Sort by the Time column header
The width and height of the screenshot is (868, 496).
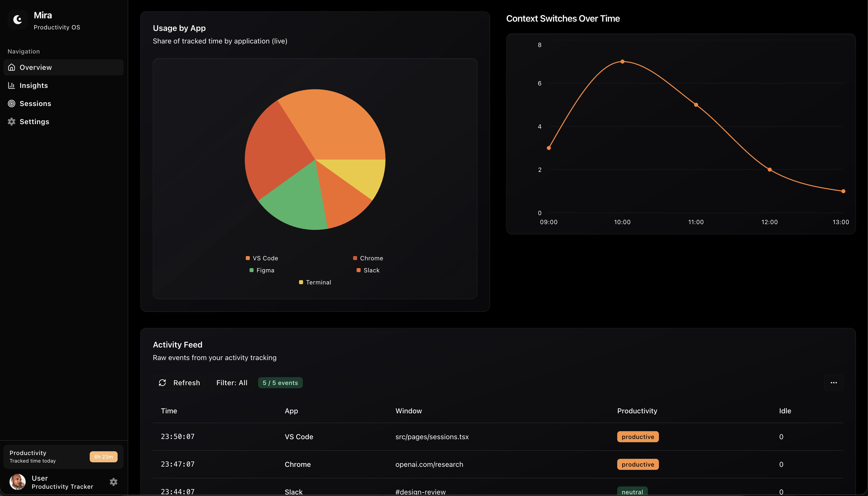point(169,411)
